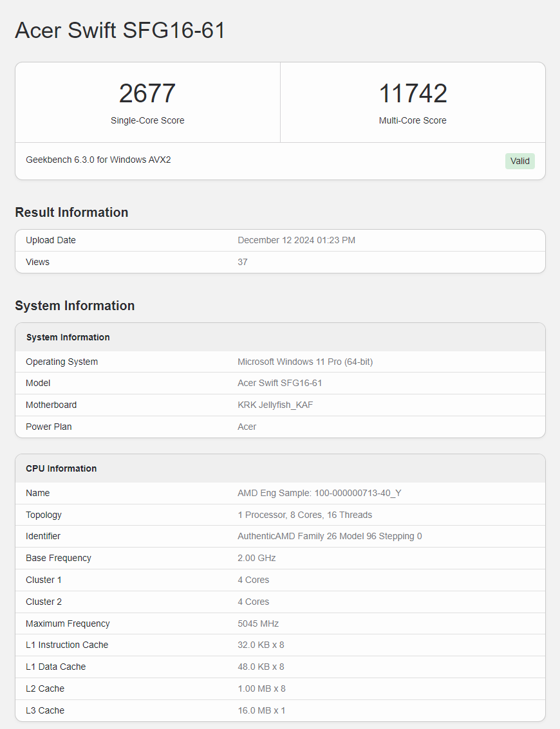Select the Model value Acer Swift SFG16-61
Viewport: 560px width, 729px height.
pyautogui.click(x=279, y=383)
